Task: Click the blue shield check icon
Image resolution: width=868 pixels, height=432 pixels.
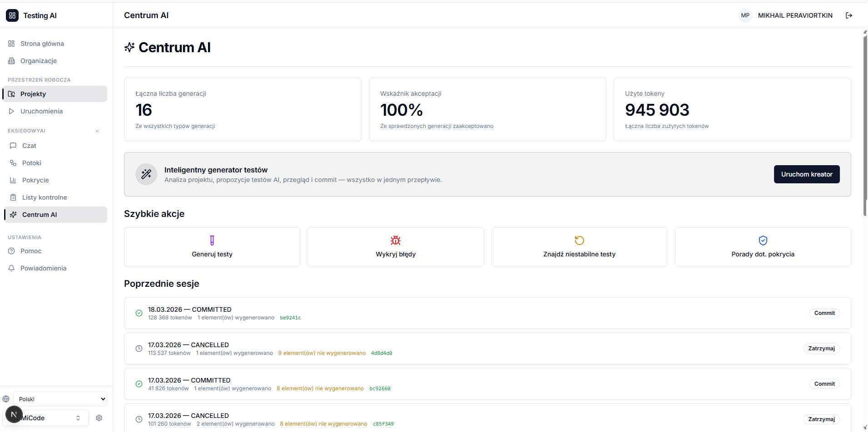Action: click(x=763, y=241)
